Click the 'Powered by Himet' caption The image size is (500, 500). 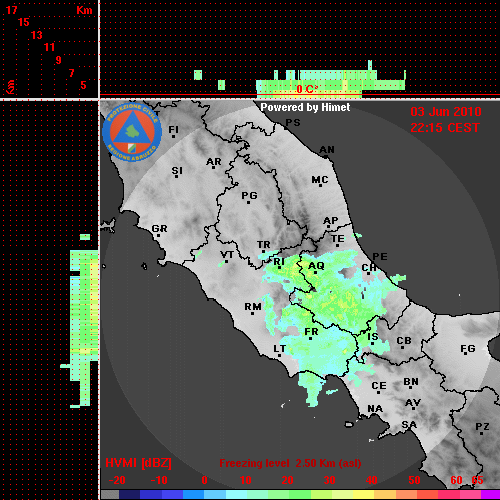(305, 107)
